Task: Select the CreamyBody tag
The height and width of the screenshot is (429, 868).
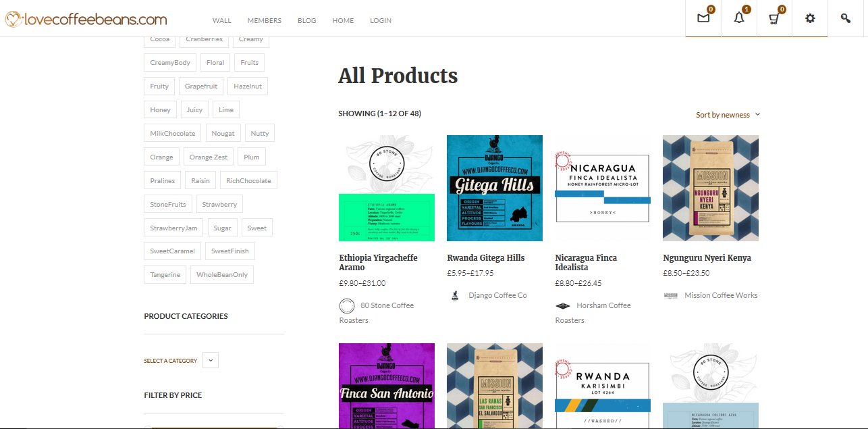Action: [x=170, y=63]
